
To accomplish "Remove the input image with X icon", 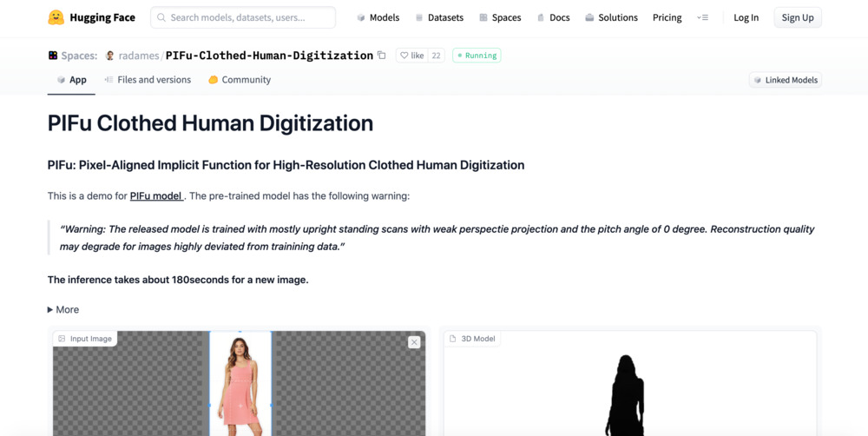I will coord(414,342).
